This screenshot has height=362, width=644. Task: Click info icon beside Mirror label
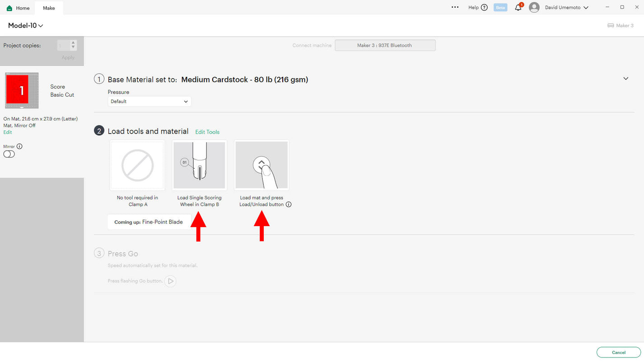(x=19, y=146)
